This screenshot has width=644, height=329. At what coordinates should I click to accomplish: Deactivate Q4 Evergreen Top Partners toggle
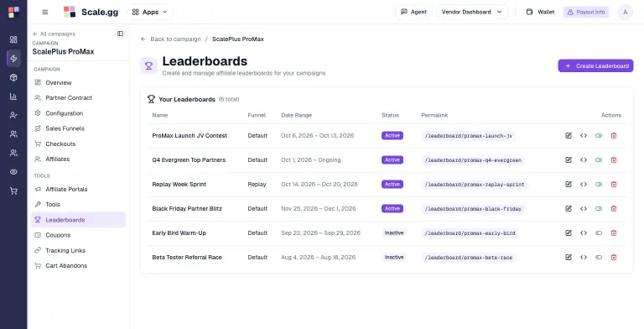point(599,160)
